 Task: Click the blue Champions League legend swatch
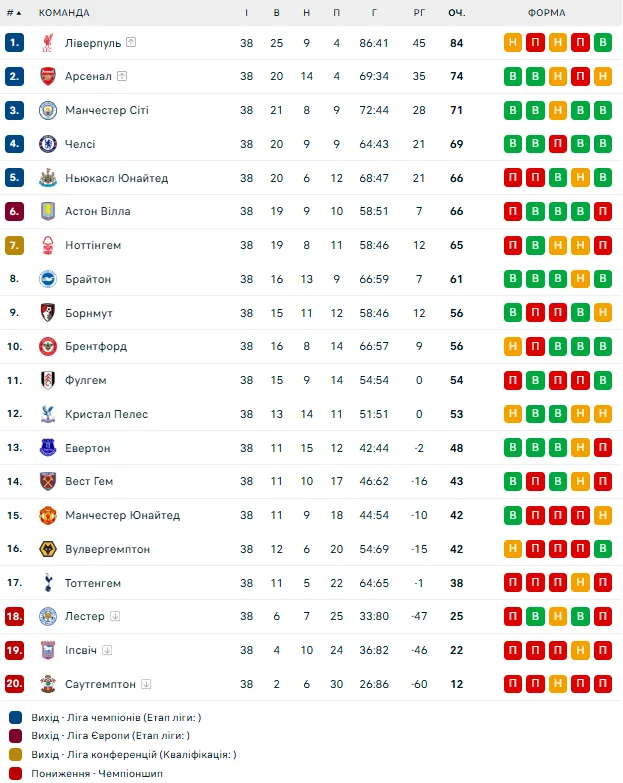coord(15,718)
